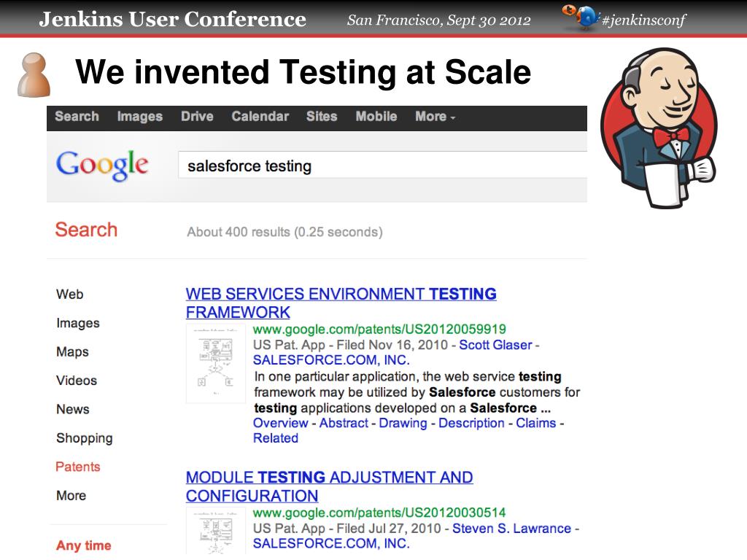Open Drive in the top bar

(197, 116)
